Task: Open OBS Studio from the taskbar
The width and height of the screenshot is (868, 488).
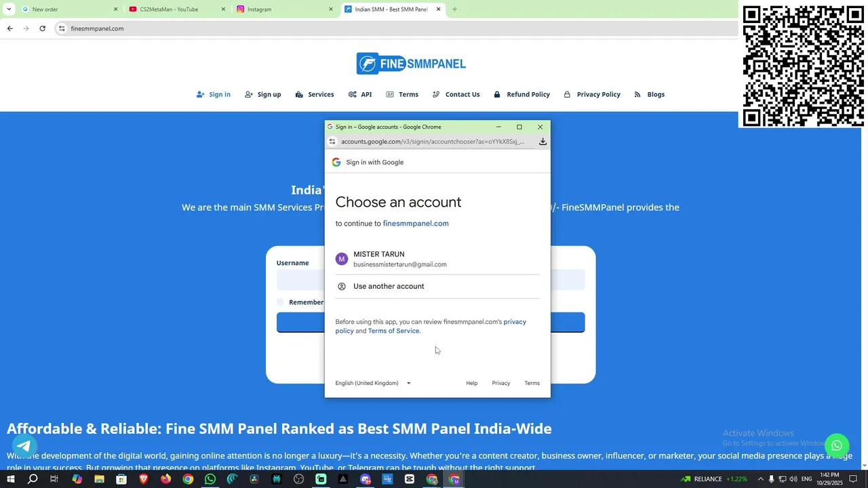Action: [299, 479]
